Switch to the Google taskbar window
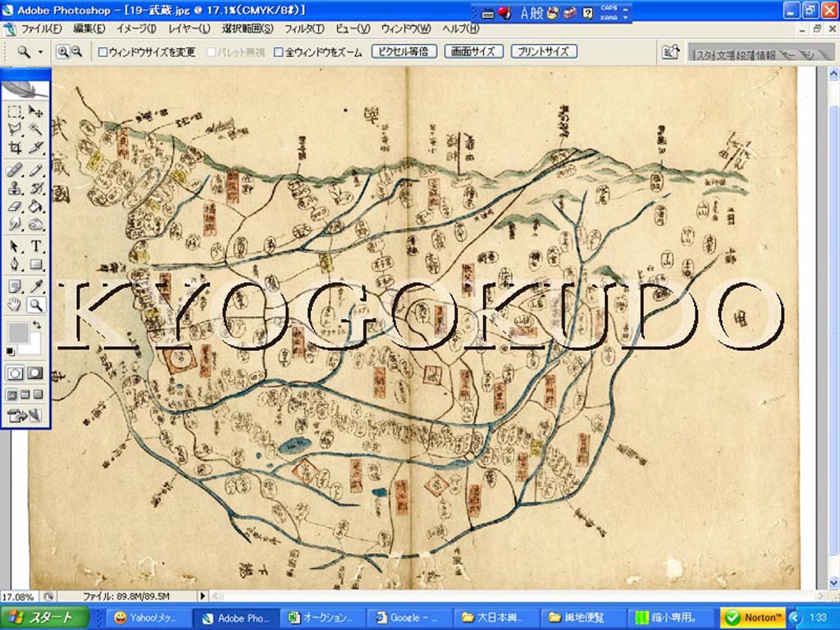The image size is (840, 630). coord(409,618)
